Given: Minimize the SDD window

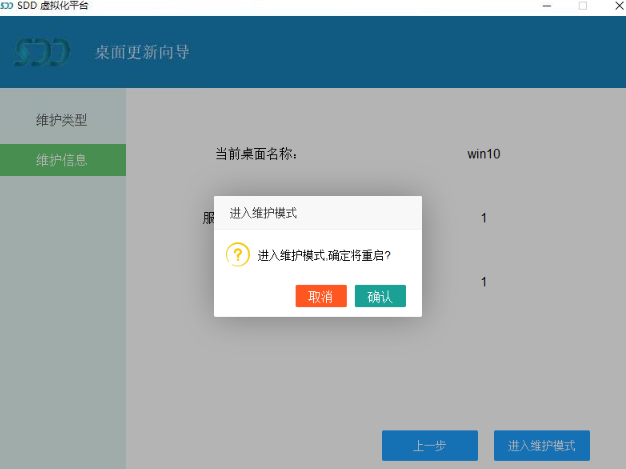Looking at the screenshot, I should 547,6.
